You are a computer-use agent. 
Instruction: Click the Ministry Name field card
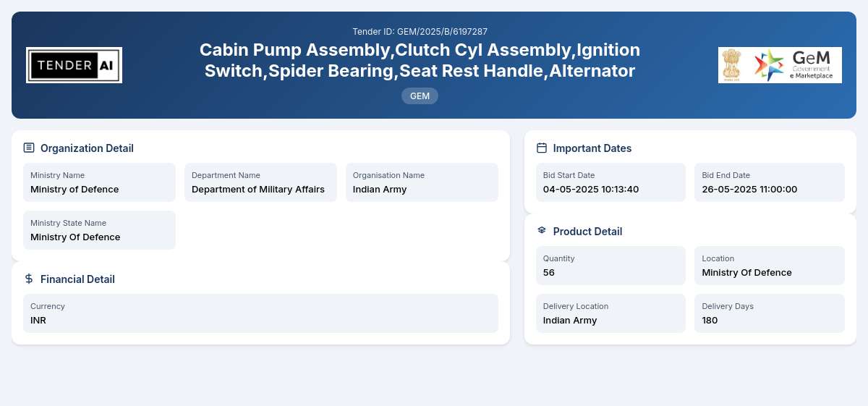point(99,182)
